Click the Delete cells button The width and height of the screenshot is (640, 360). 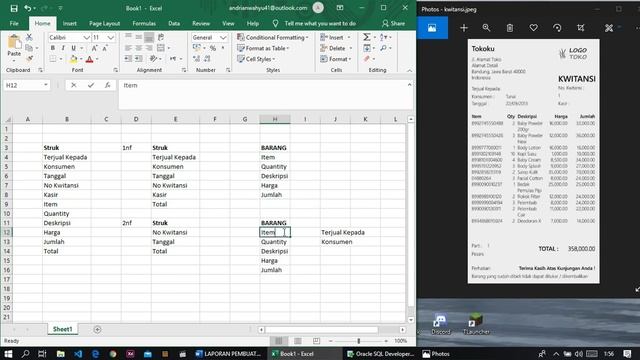[x=333, y=48]
